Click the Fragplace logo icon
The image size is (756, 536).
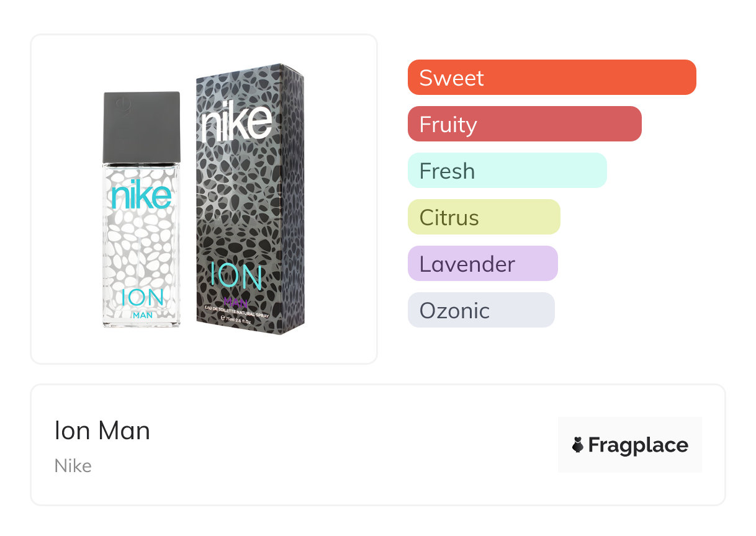578,445
